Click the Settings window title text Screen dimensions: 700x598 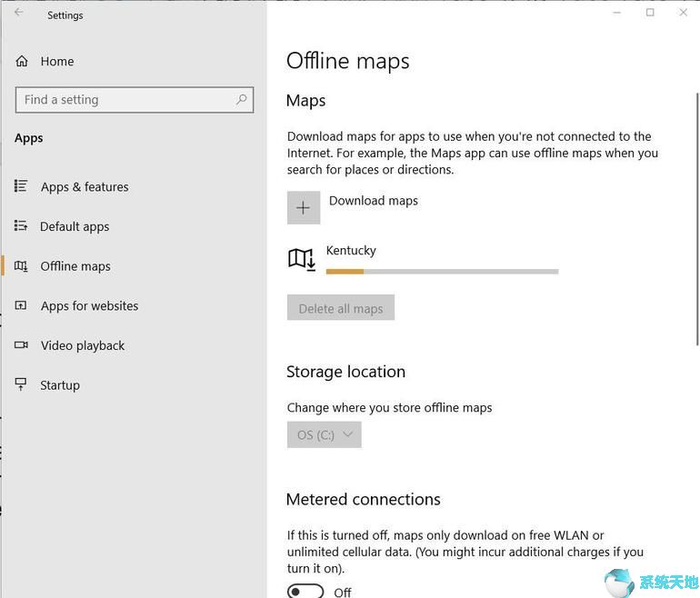[65, 15]
